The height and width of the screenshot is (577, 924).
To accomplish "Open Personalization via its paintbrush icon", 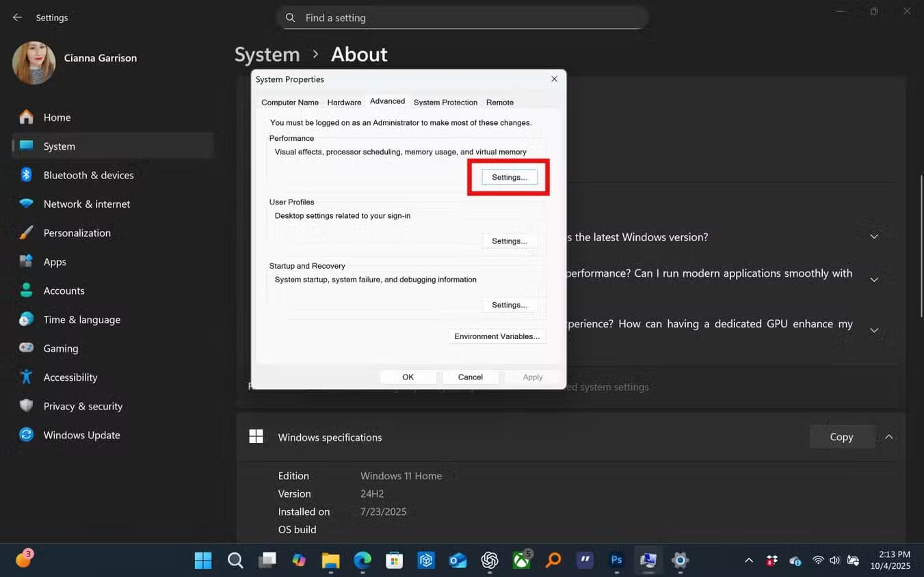I will (26, 233).
